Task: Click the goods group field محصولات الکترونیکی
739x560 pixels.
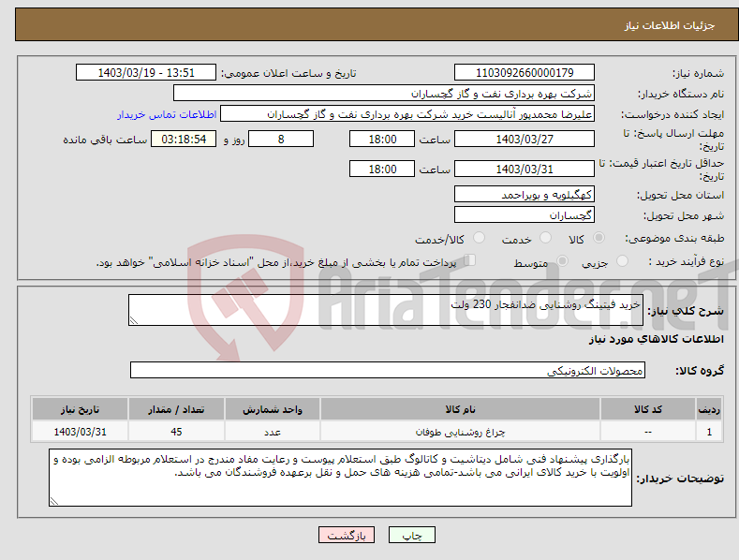Action: point(388,371)
